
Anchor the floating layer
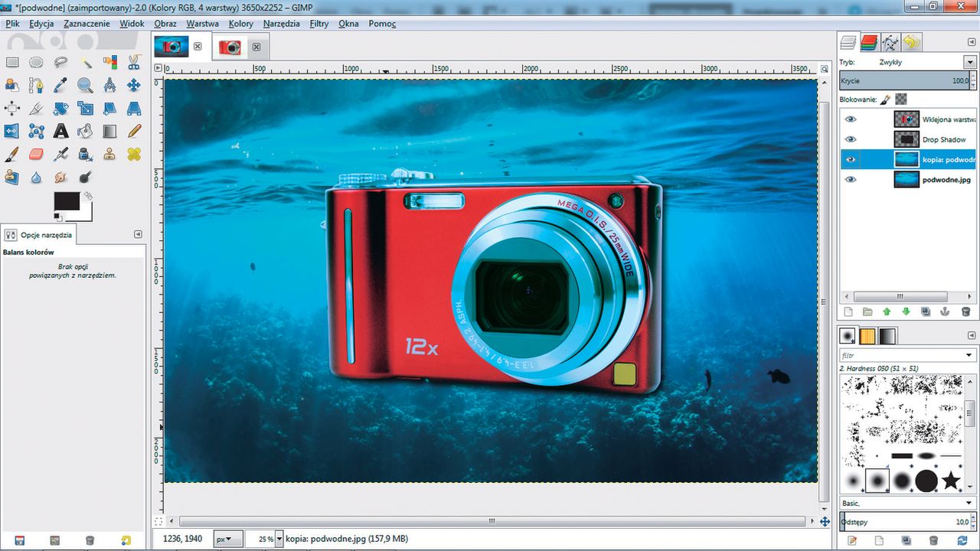pos(946,312)
